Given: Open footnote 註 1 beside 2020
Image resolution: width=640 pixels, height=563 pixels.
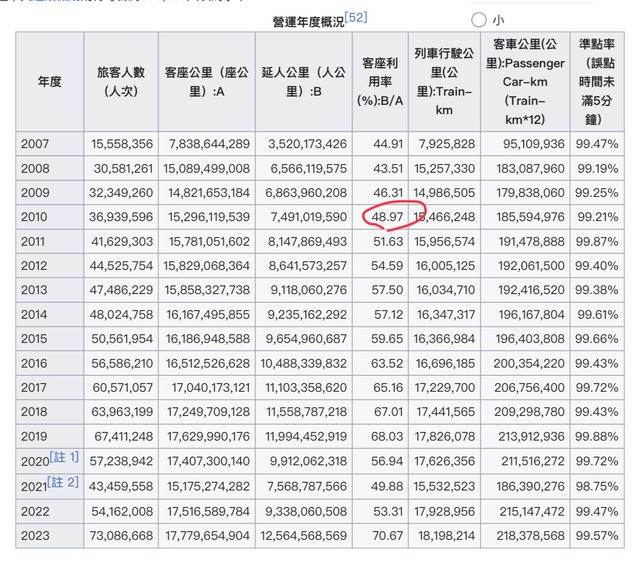Looking at the screenshot, I should [62, 456].
